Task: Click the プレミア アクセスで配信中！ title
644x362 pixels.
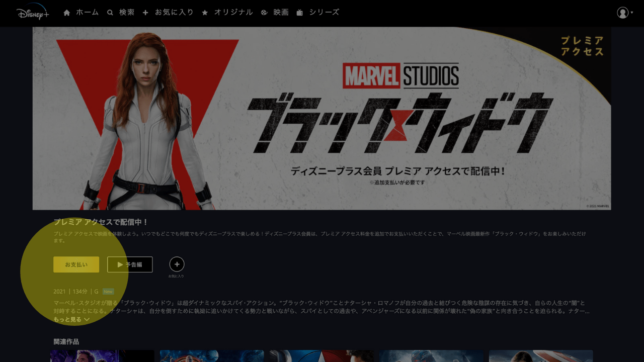Action: (x=101, y=222)
